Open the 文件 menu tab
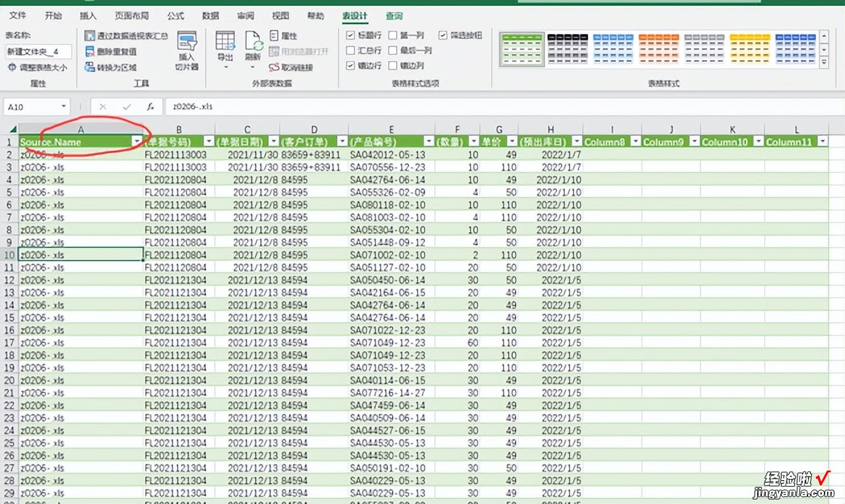Viewport: 845px width, 504px height. coord(18,16)
